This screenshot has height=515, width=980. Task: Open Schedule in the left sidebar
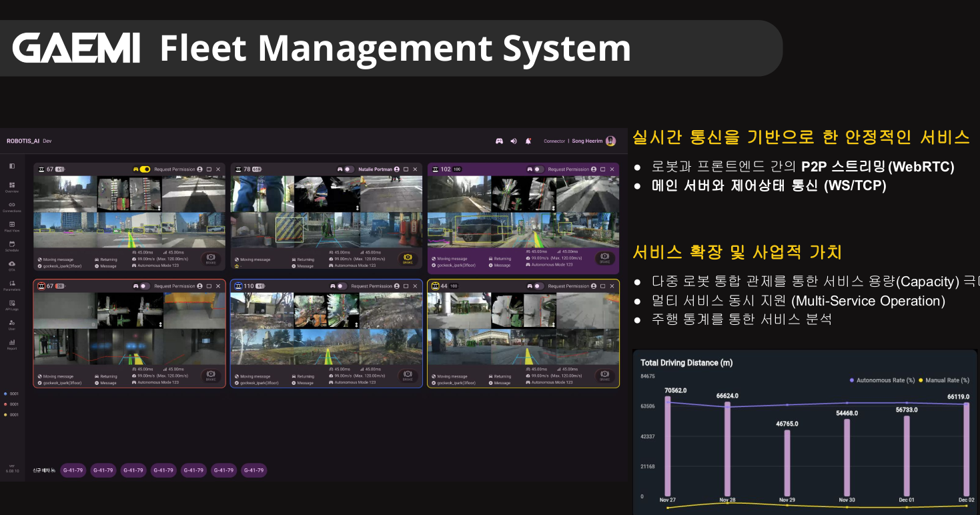pyautogui.click(x=12, y=246)
